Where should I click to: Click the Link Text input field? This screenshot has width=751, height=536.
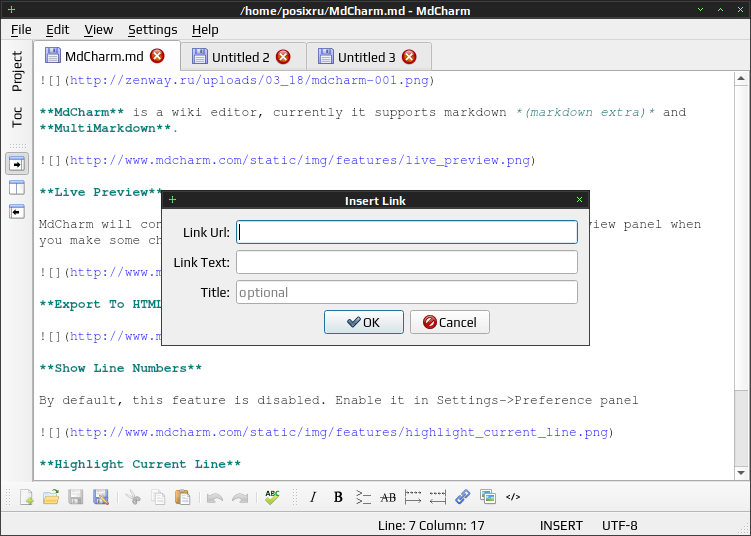[407, 262]
